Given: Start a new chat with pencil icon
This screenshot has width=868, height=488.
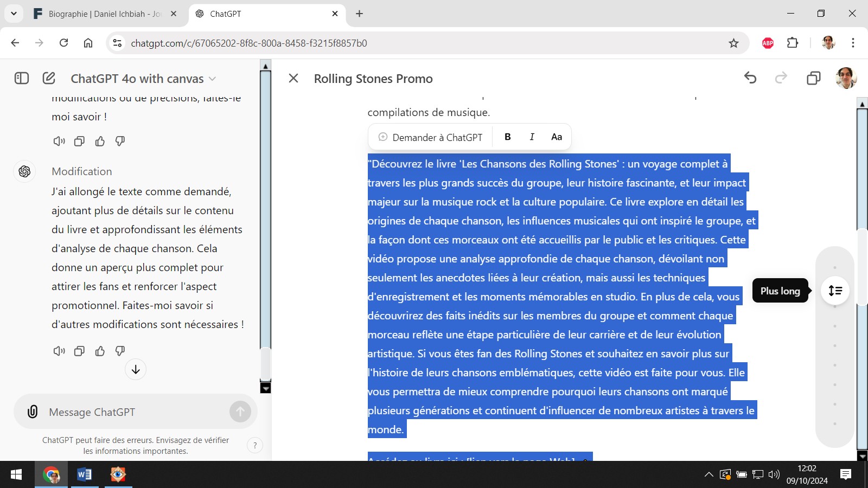Looking at the screenshot, I should (x=49, y=79).
